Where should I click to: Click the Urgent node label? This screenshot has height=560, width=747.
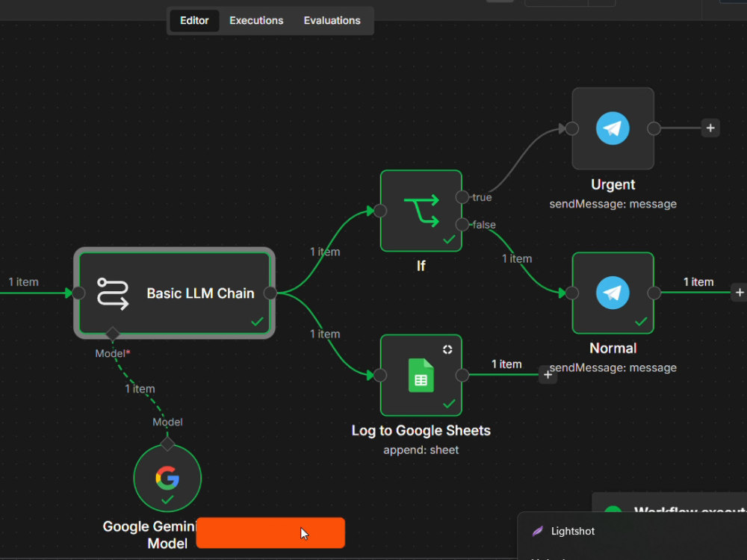pyautogui.click(x=613, y=184)
